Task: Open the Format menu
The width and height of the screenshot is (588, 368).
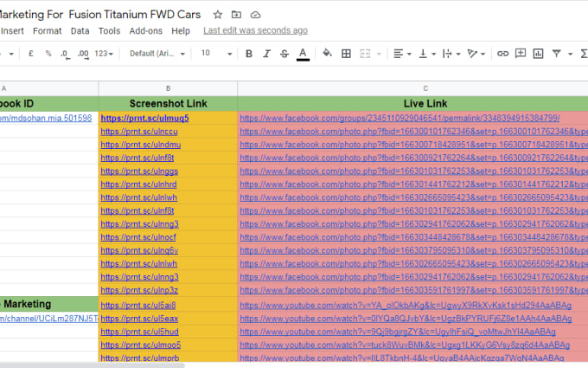Action: [48, 31]
